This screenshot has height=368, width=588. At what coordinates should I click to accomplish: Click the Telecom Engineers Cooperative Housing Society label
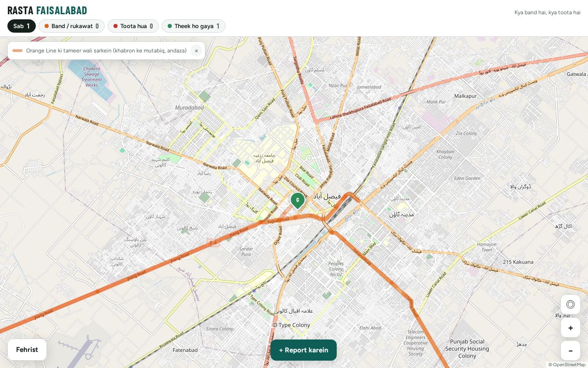[415, 343]
